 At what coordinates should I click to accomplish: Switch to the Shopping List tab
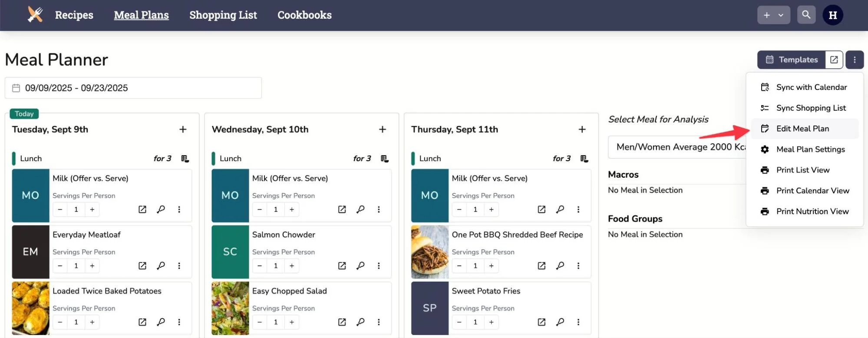[x=223, y=15]
